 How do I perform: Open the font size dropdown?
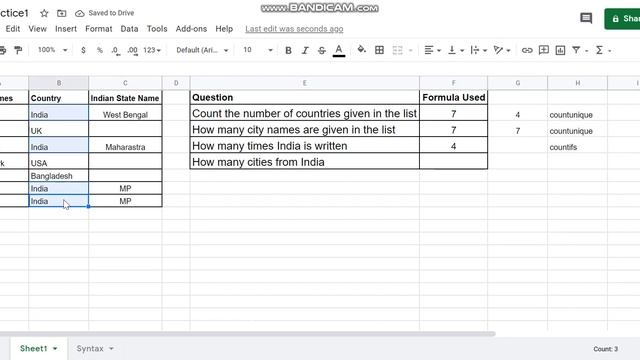[258, 50]
